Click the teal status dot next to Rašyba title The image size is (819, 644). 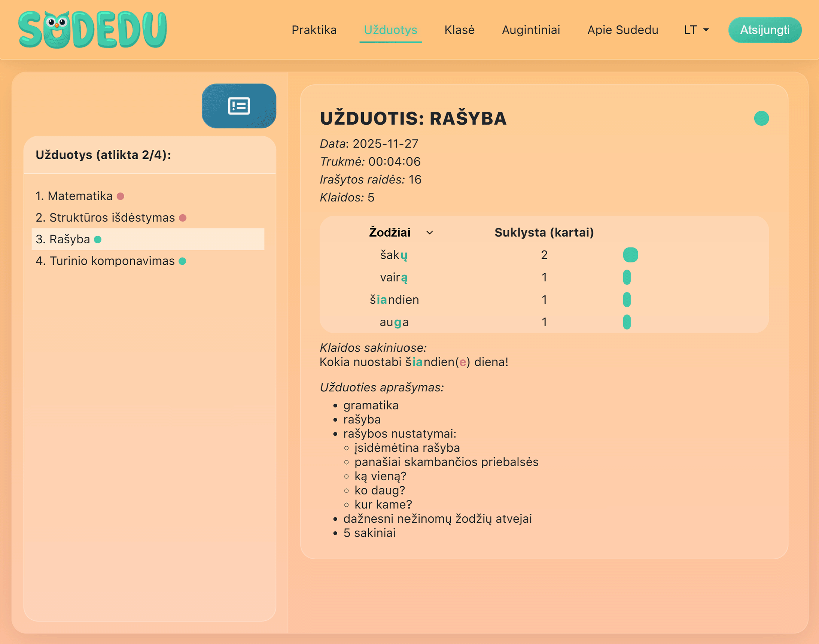click(x=761, y=119)
